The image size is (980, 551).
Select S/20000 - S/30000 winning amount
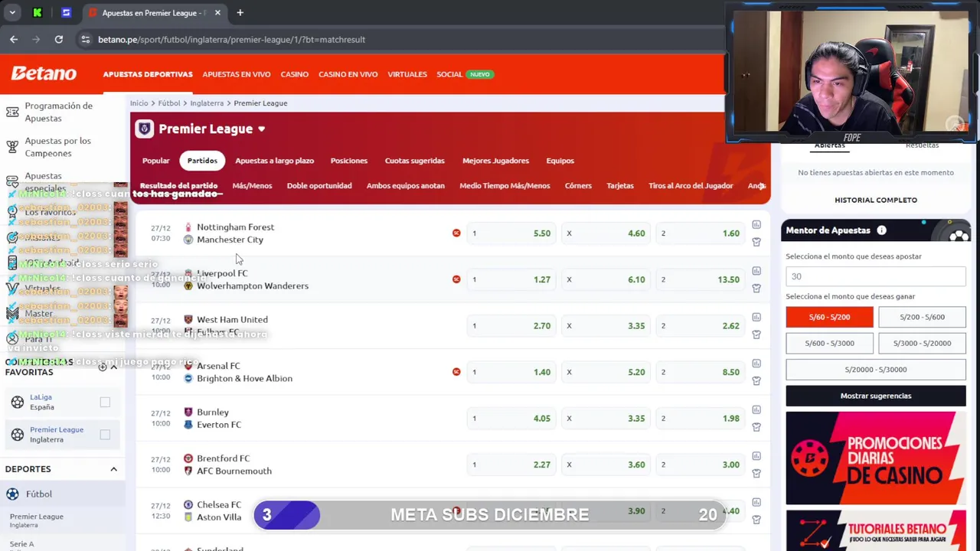[x=876, y=369]
